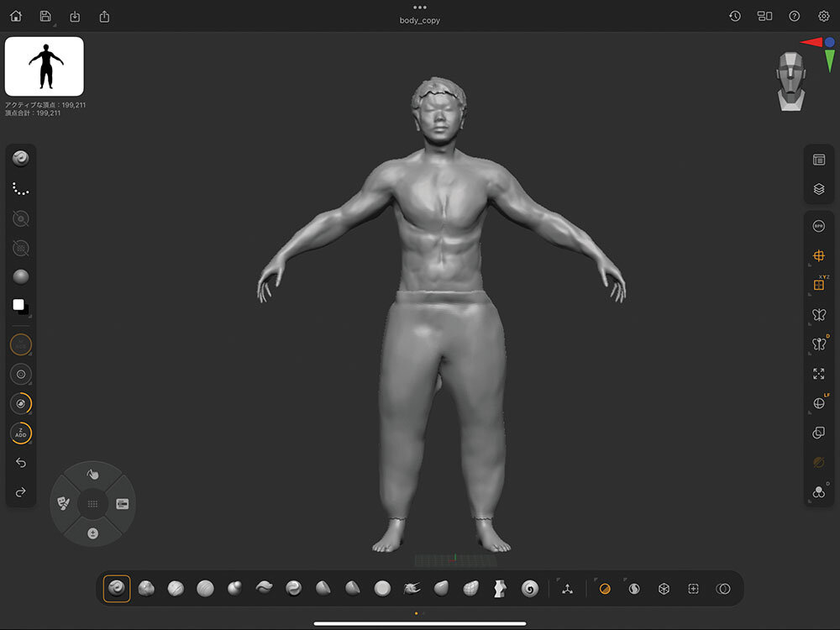840x630 pixels.
Task: Open the center grid of the radial menu
Action: (92, 504)
